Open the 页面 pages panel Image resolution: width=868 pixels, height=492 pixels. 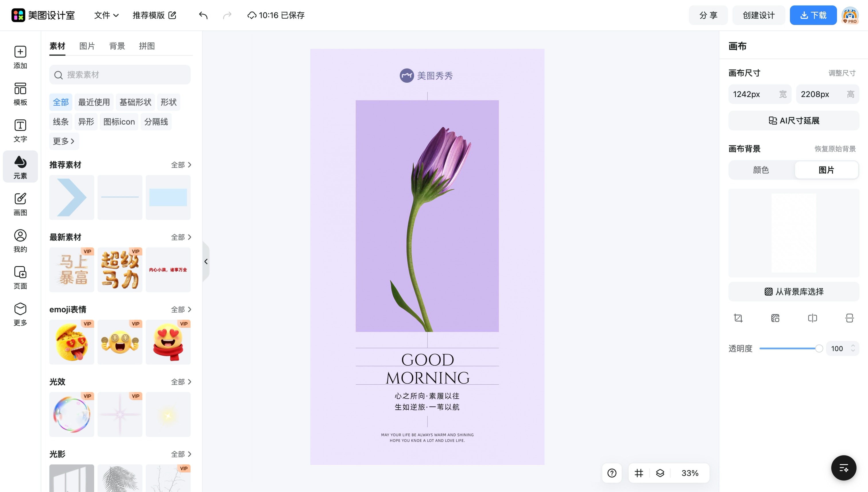[x=20, y=278]
